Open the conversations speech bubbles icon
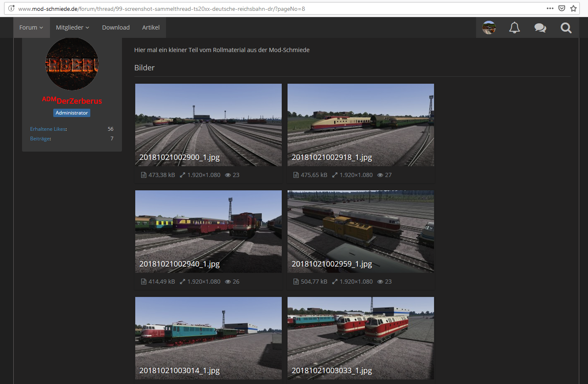588x384 pixels. 540,27
